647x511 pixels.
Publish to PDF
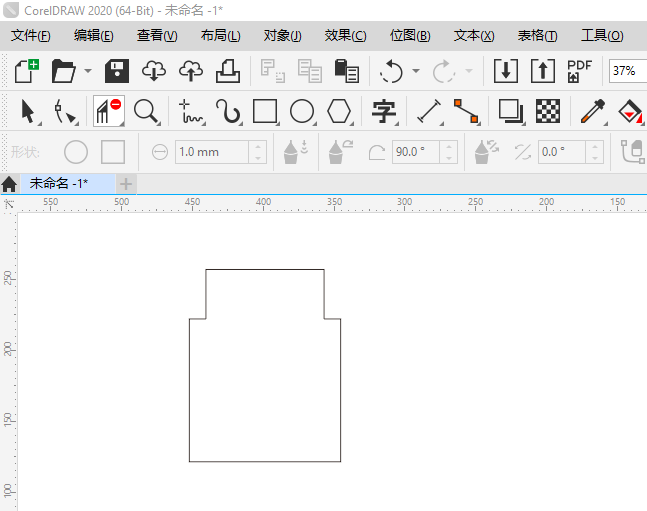tap(579, 71)
